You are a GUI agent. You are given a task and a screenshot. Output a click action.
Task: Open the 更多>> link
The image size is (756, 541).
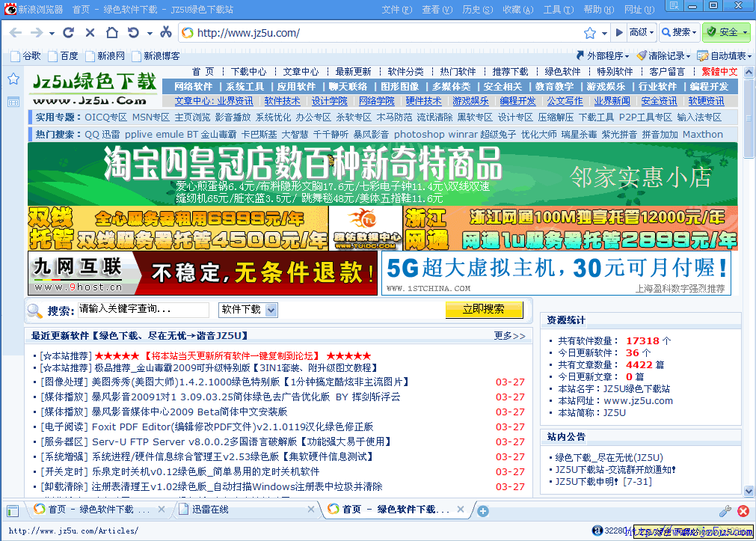510,336
